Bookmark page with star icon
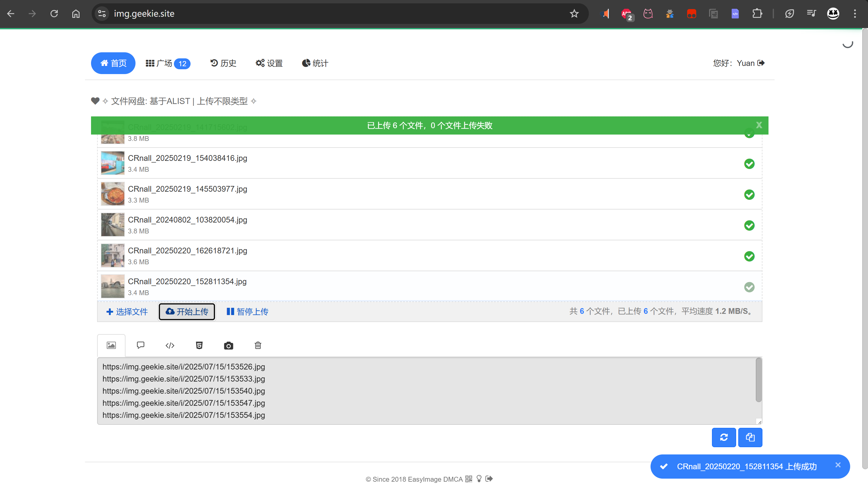Screen dimensions: 868x488 574,14
